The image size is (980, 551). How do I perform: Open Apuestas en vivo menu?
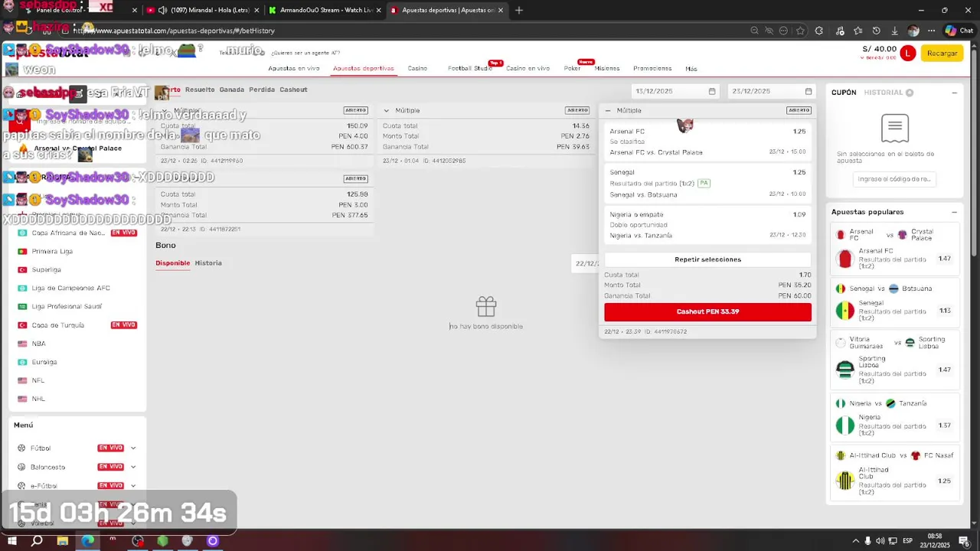294,68
